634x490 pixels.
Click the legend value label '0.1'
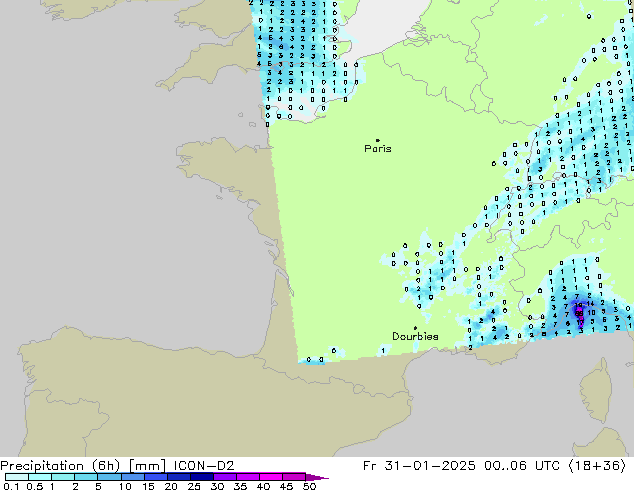click(x=11, y=486)
